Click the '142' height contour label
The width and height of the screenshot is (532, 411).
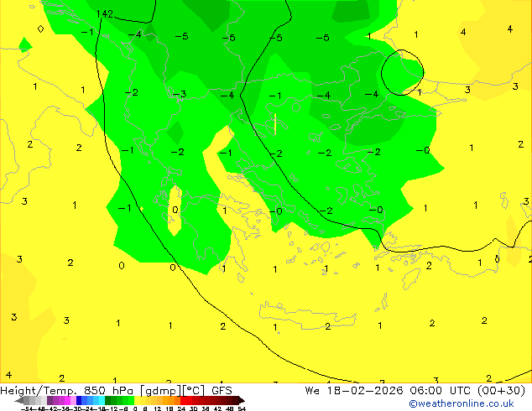(105, 14)
